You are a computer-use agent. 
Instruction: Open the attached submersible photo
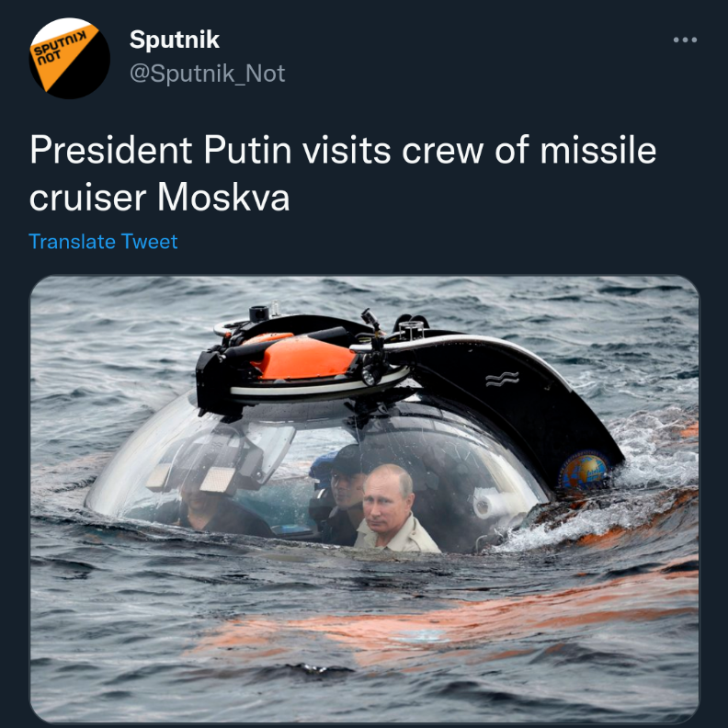[365, 499]
